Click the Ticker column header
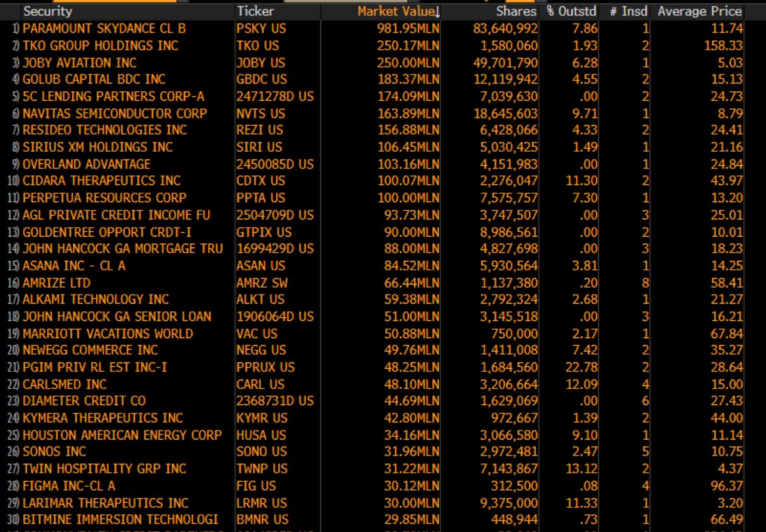 (255, 11)
